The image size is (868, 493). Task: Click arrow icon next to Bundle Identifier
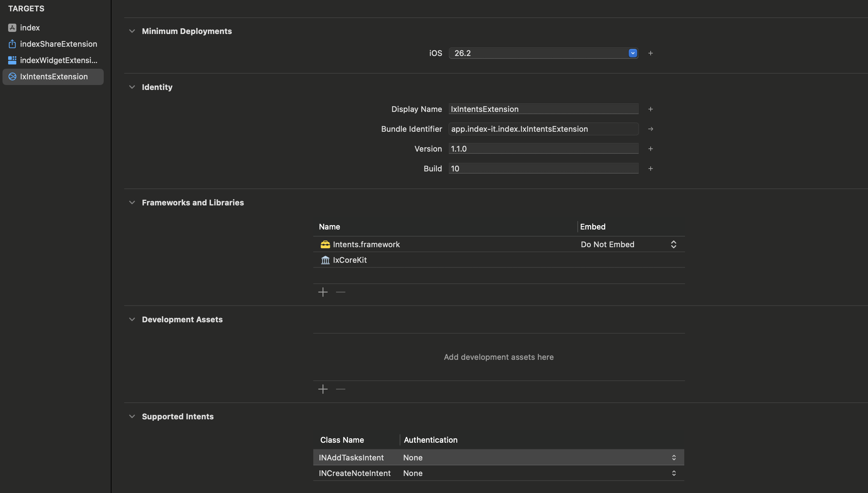click(650, 129)
